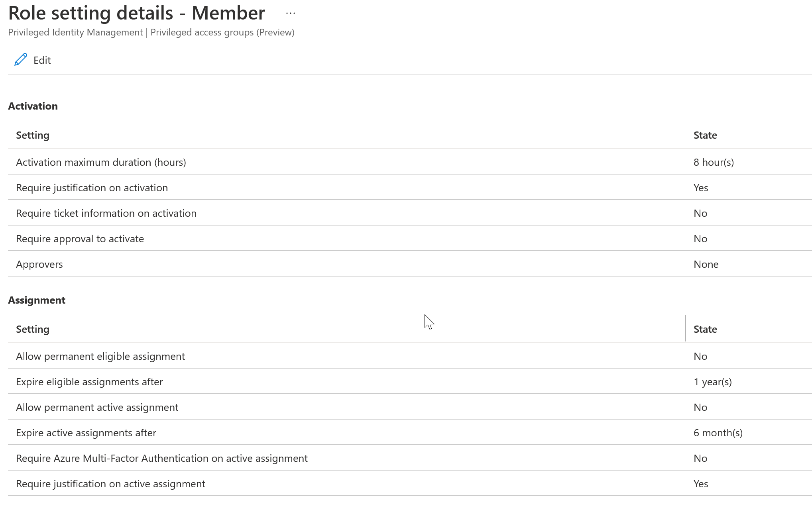This screenshot has width=812, height=512.
Task: Click the Privileged Identity Management breadcrumb text
Action: click(75, 32)
